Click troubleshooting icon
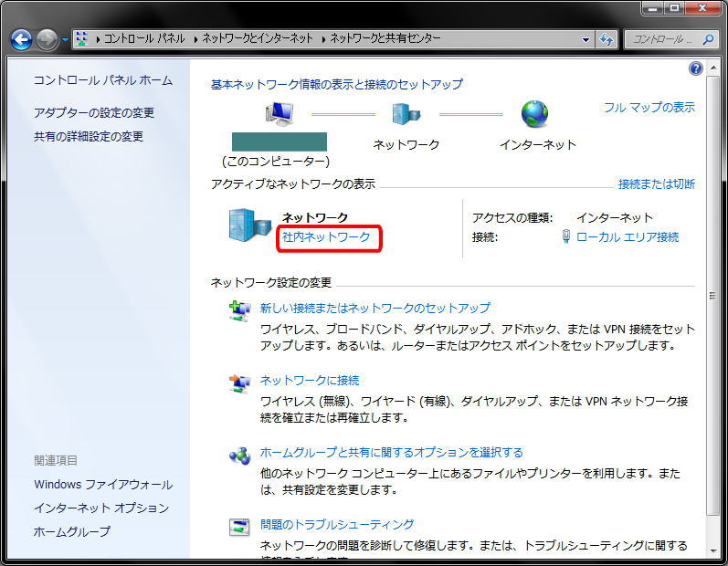This screenshot has width=728, height=566. [240, 528]
